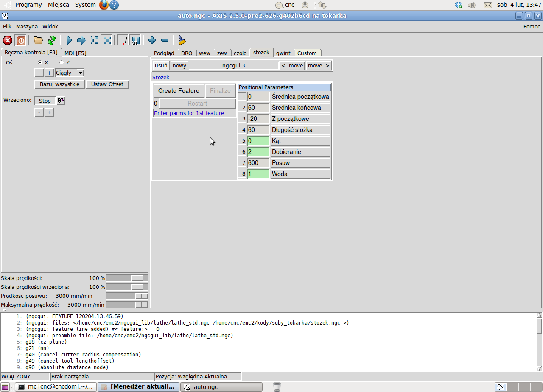
Task: Switch to Menedżer aktualizacji in the taskbar
Action: [x=138, y=387]
